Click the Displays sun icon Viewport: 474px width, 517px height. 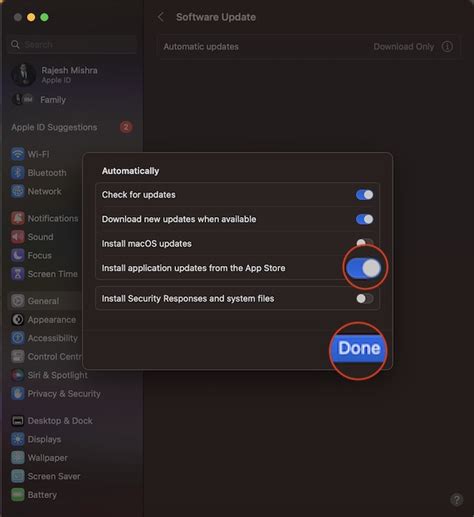(18, 439)
